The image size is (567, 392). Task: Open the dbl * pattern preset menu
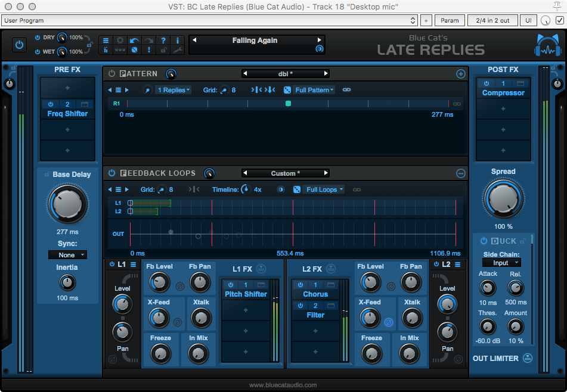[x=286, y=74]
